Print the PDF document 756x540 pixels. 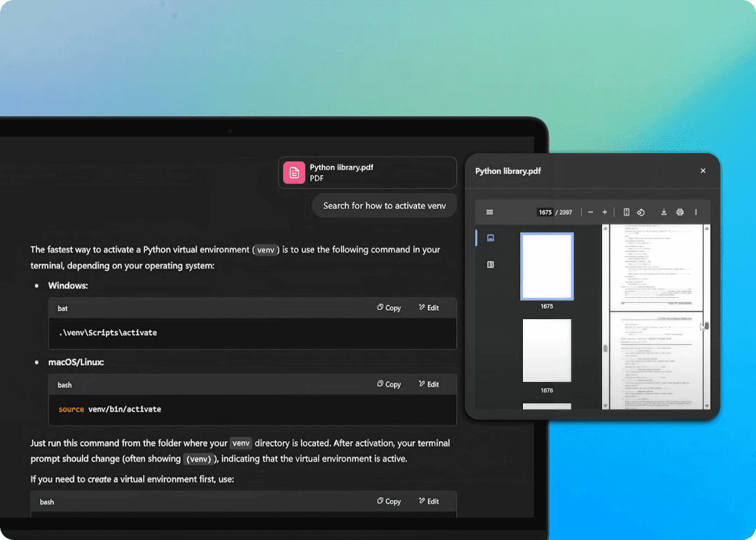coord(680,213)
